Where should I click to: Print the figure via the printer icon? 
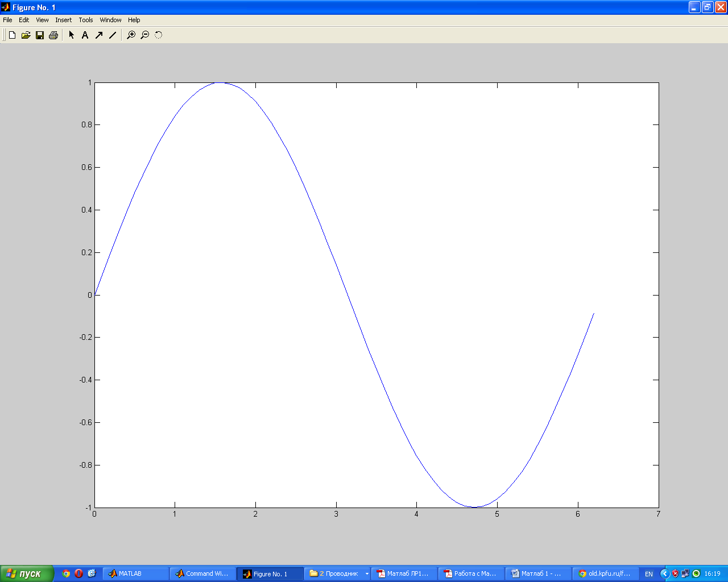53,35
